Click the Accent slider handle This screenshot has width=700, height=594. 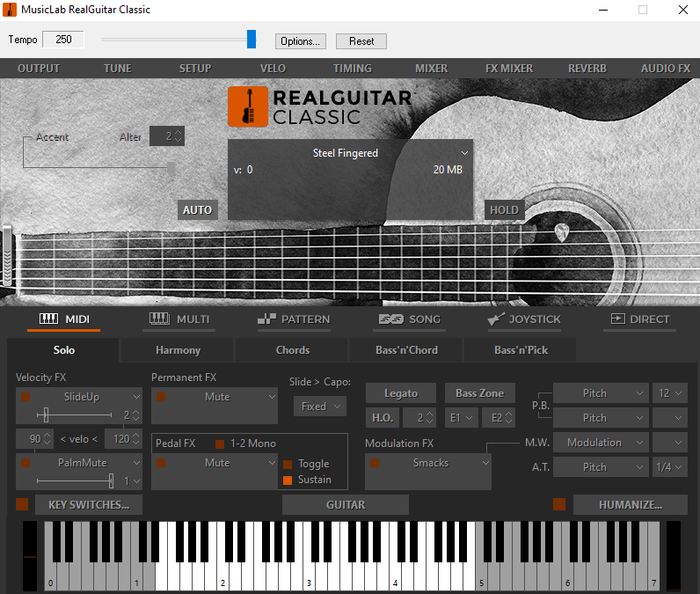(171, 168)
